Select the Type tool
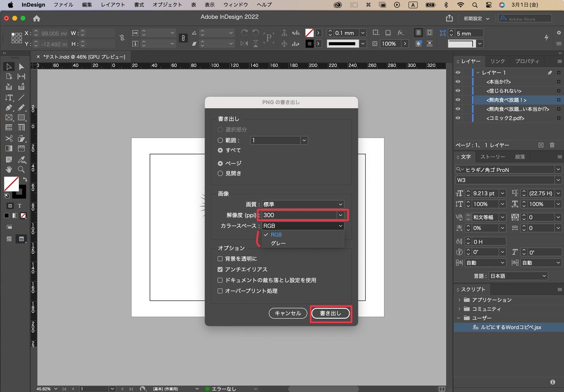The width and height of the screenshot is (564, 392). [8, 98]
